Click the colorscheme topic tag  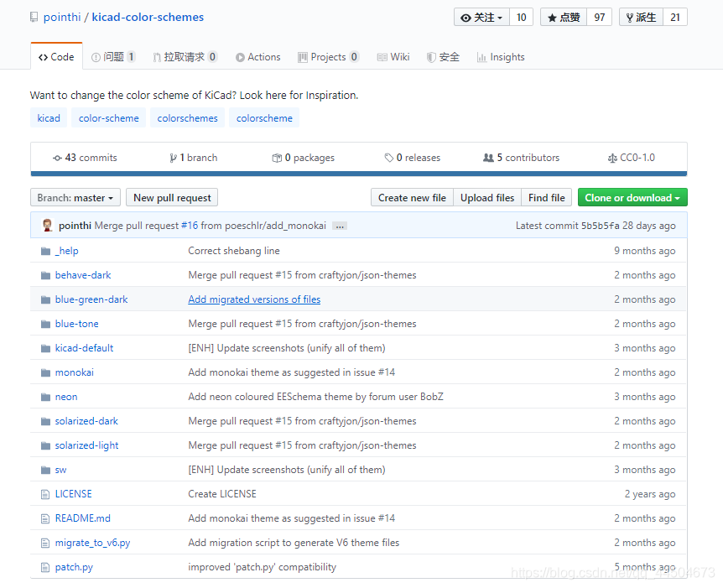tap(264, 118)
